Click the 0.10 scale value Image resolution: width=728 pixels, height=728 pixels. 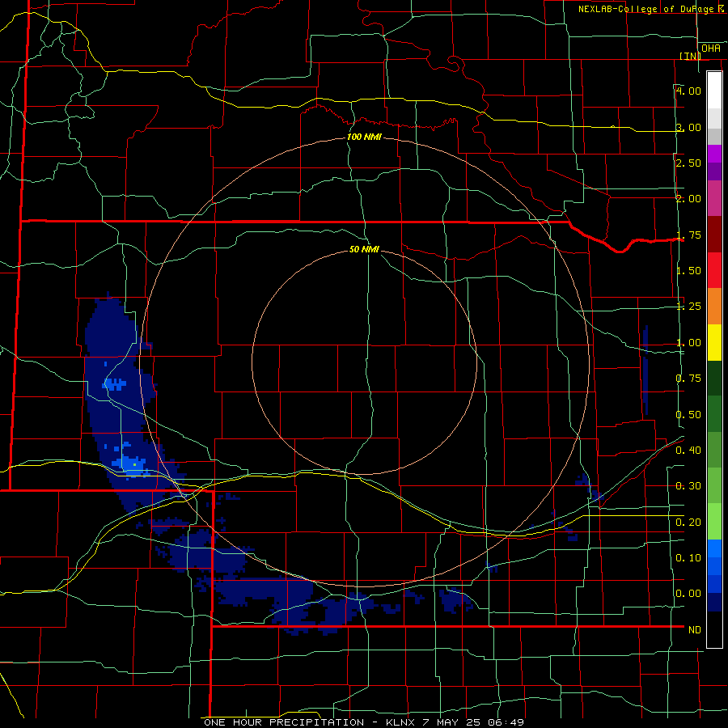688,557
